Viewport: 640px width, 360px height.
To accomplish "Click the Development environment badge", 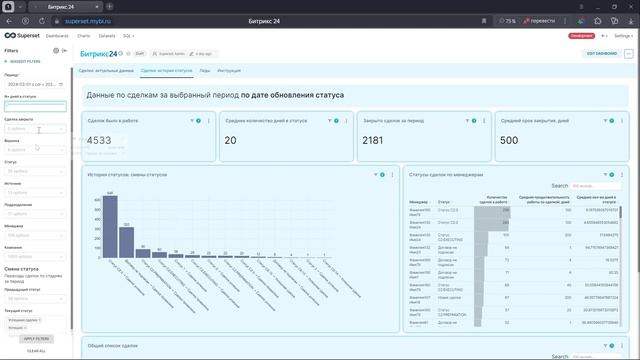I will (581, 36).
